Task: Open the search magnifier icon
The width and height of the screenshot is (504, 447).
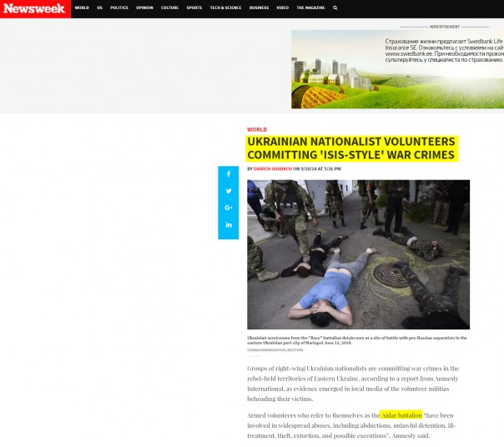Action: click(x=335, y=8)
